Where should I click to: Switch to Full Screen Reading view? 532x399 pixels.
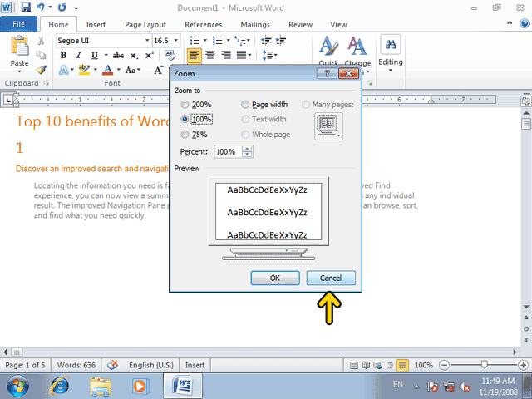coord(366,366)
